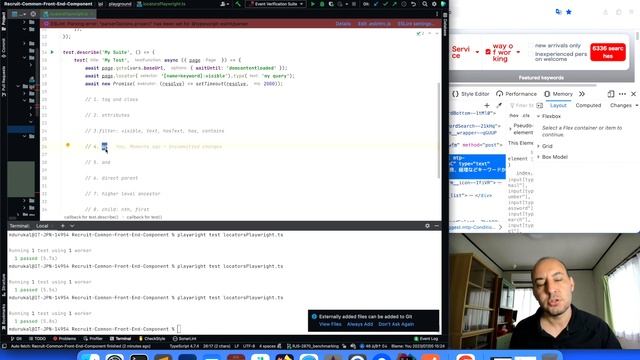Open the SonarLint tool window
The width and height of the screenshot is (640, 360).
184,339
